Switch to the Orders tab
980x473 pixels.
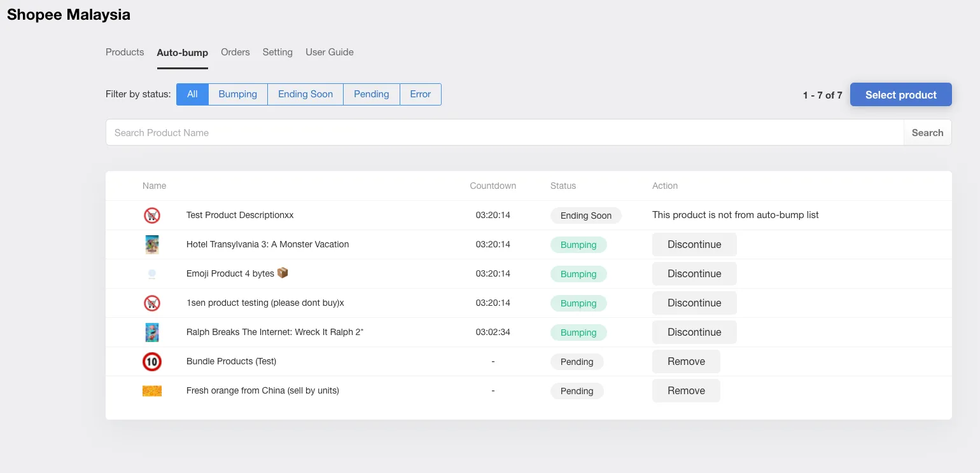235,52
